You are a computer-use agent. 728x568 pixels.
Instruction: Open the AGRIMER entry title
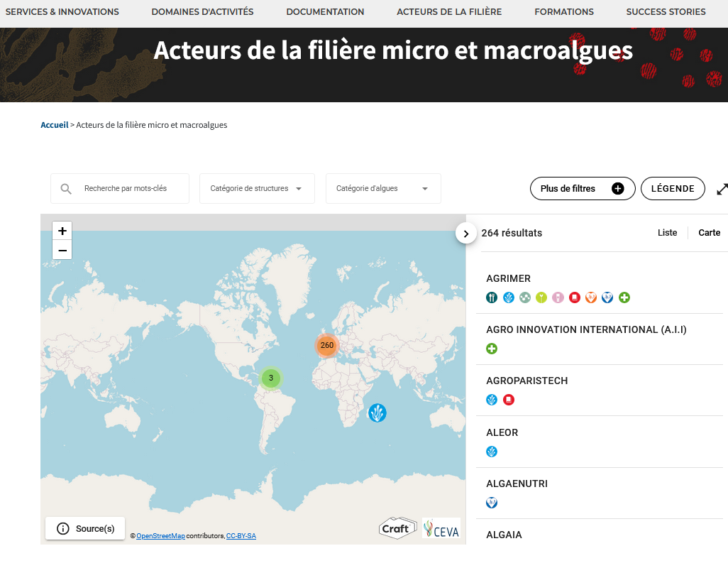tap(508, 278)
